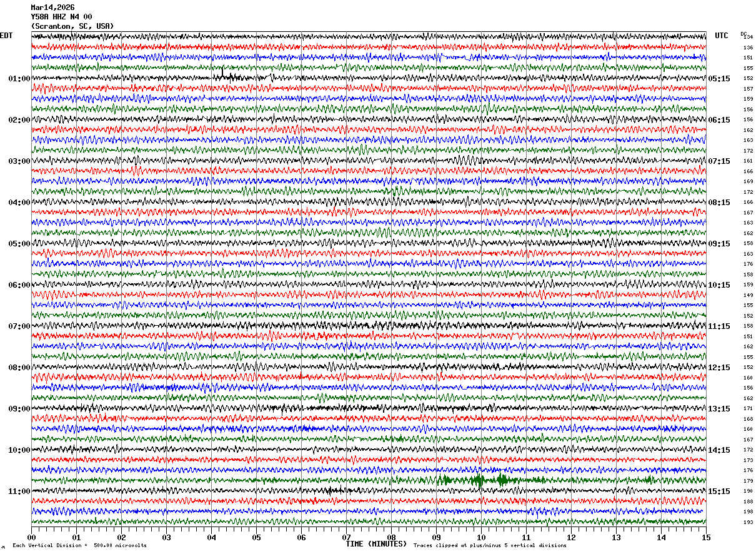This screenshot has height=554, width=756.
Task: Click minute tick label '14' on time axis
Action: tap(661, 537)
